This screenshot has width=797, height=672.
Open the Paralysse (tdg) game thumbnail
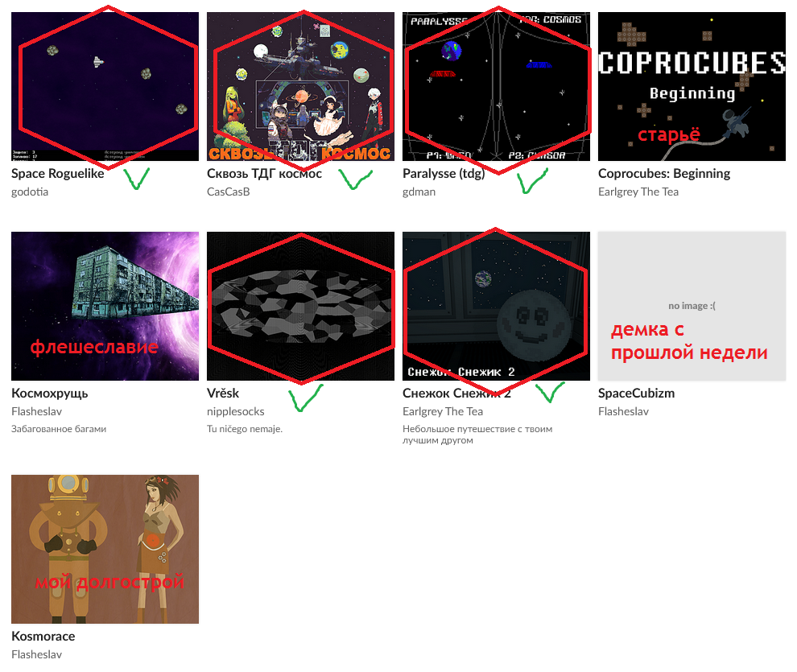pyautogui.click(x=496, y=86)
